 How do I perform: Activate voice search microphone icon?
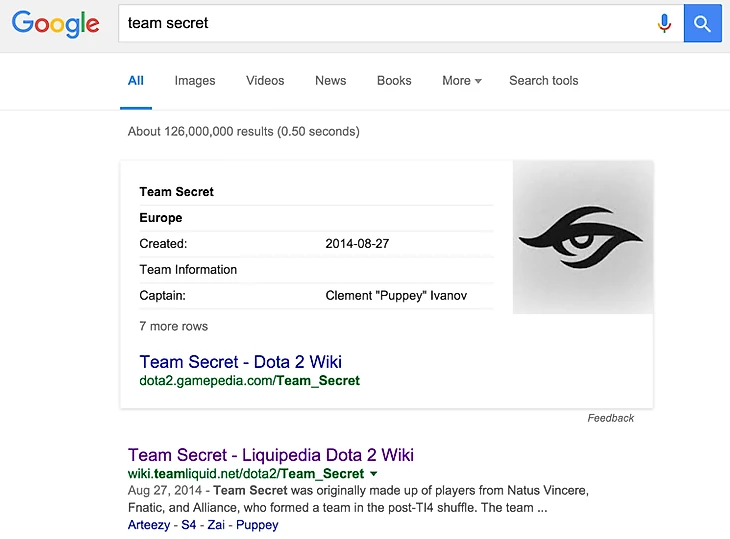(664, 23)
